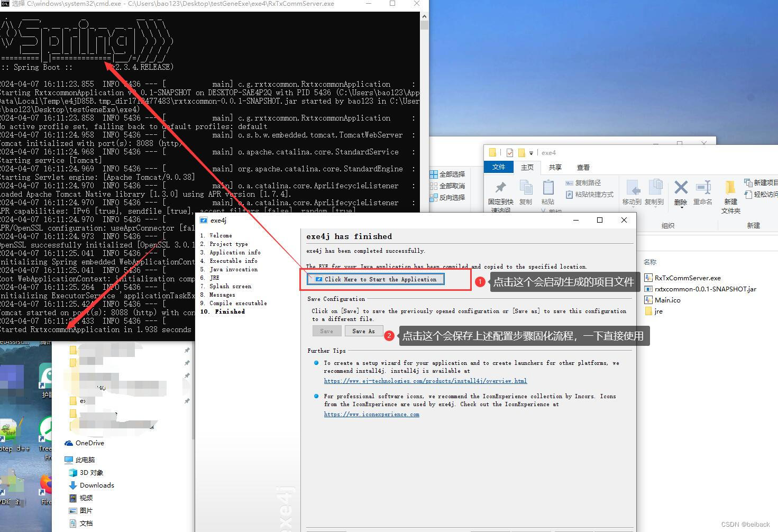The width and height of the screenshot is (778, 532).
Task: Select step 4 Executable info
Action: [x=228, y=261]
